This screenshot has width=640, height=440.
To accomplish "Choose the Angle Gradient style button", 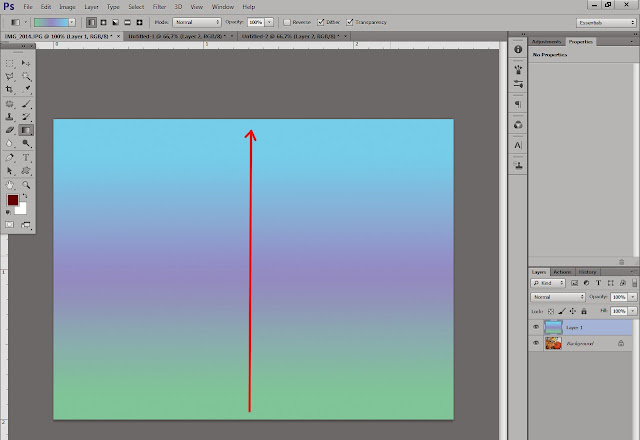I will click(116, 22).
